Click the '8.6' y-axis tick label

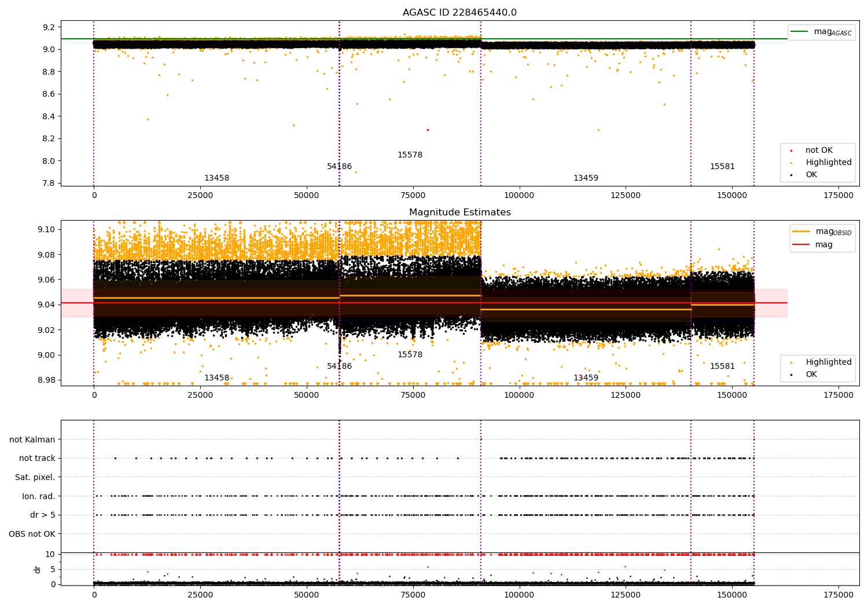(49, 94)
